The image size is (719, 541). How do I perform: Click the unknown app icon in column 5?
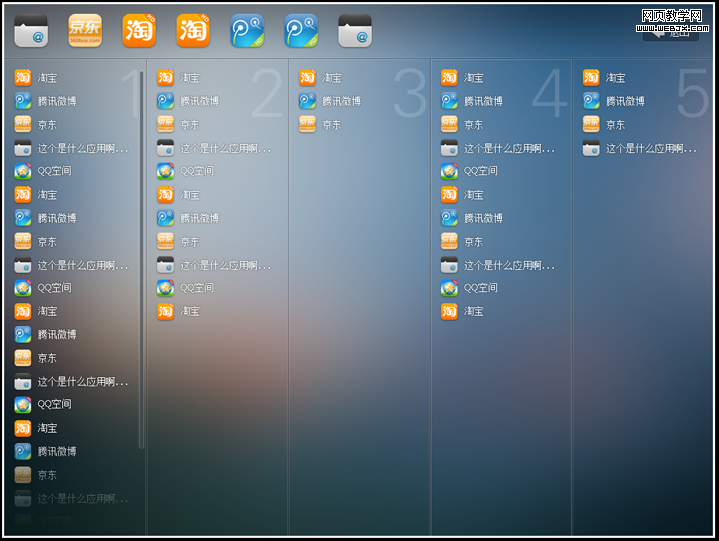(x=591, y=148)
